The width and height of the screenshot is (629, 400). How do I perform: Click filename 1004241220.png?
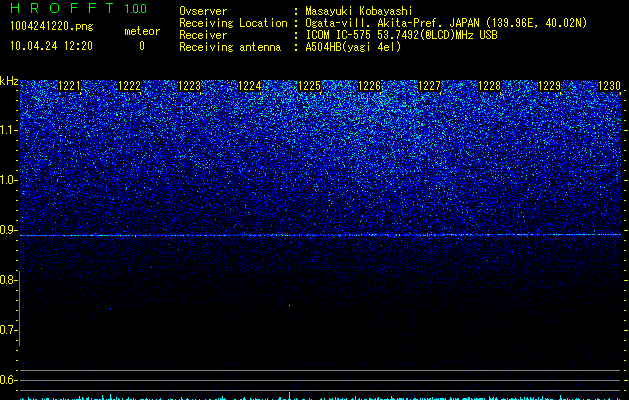point(51,26)
